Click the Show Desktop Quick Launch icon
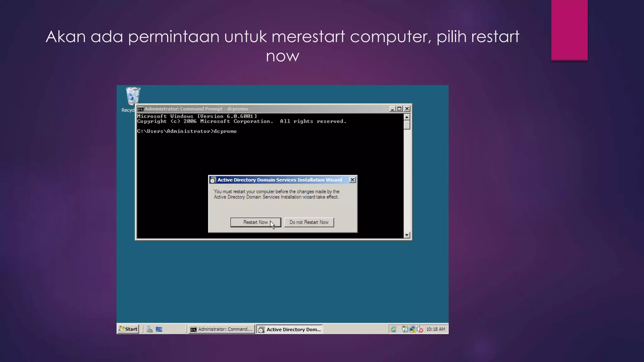The image size is (644, 362). pos(159,329)
